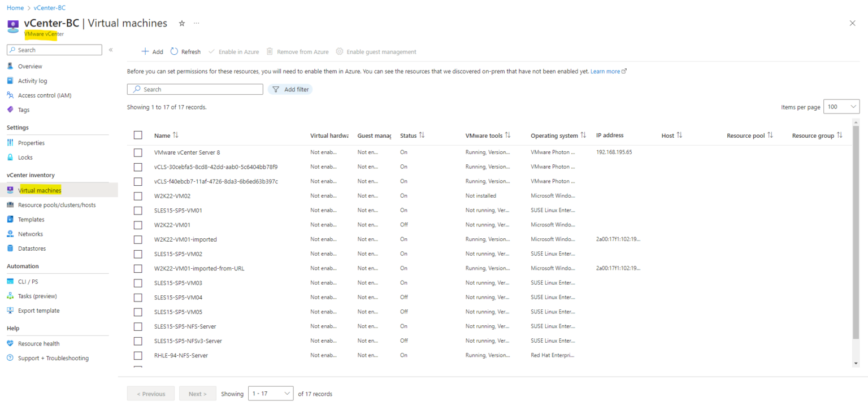Screen dimensions: 868x406
Task: Open the Learn more link
Action: 605,71
